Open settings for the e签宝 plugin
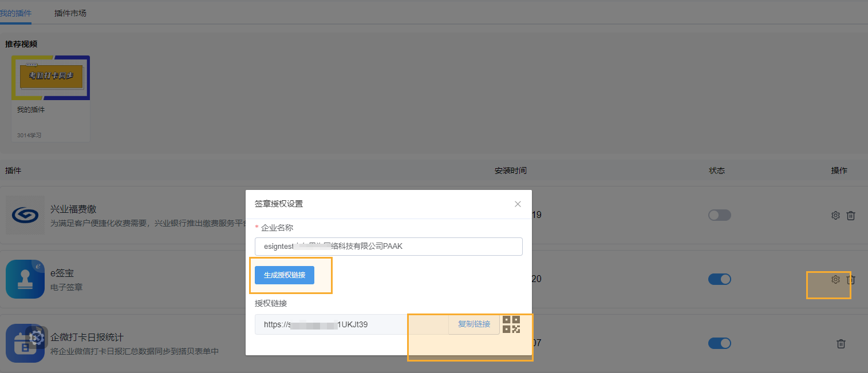The width and height of the screenshot is (868, 373). (835, 280)
